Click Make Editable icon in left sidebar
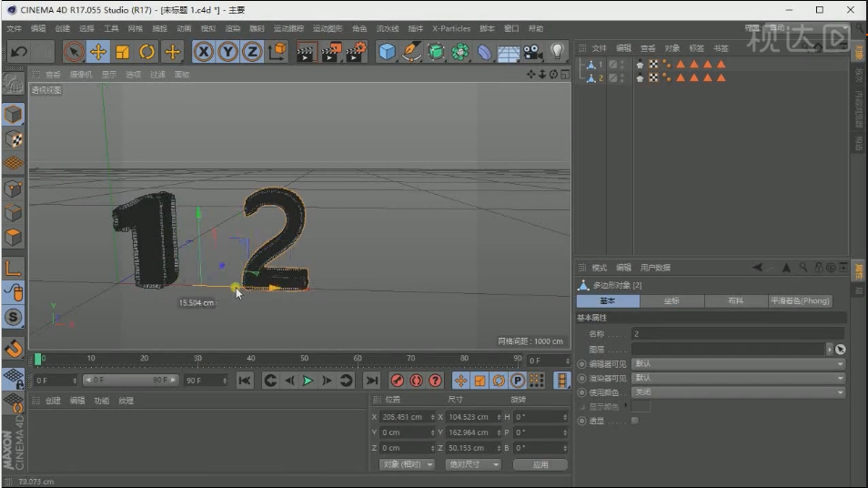The width and height of the screenshot is (868, 488). (x=13, y=85)
